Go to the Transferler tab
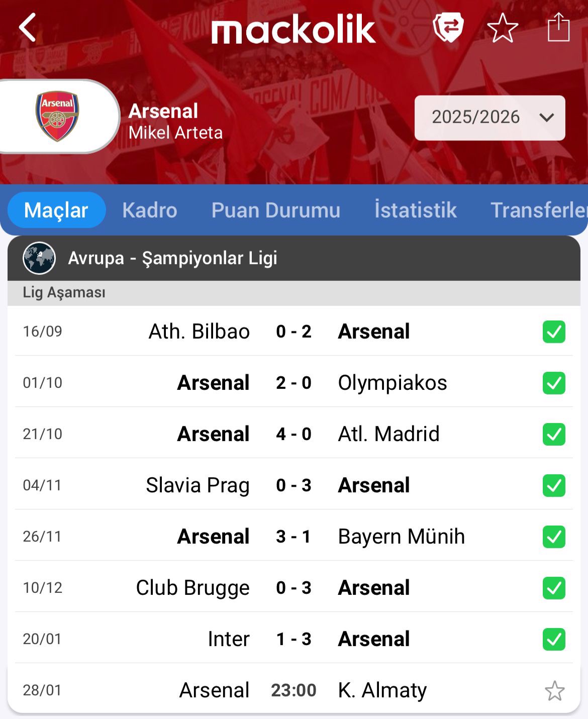This screenshot has height=719, width=588. (539, 210)
